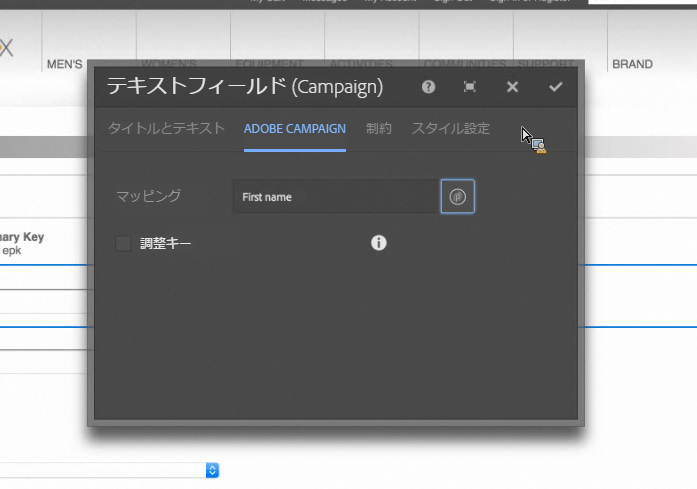Screen dimensions: 697x489
Task: Toggle fullscreen mode for the dialog
Action: (x=469, y=87)
